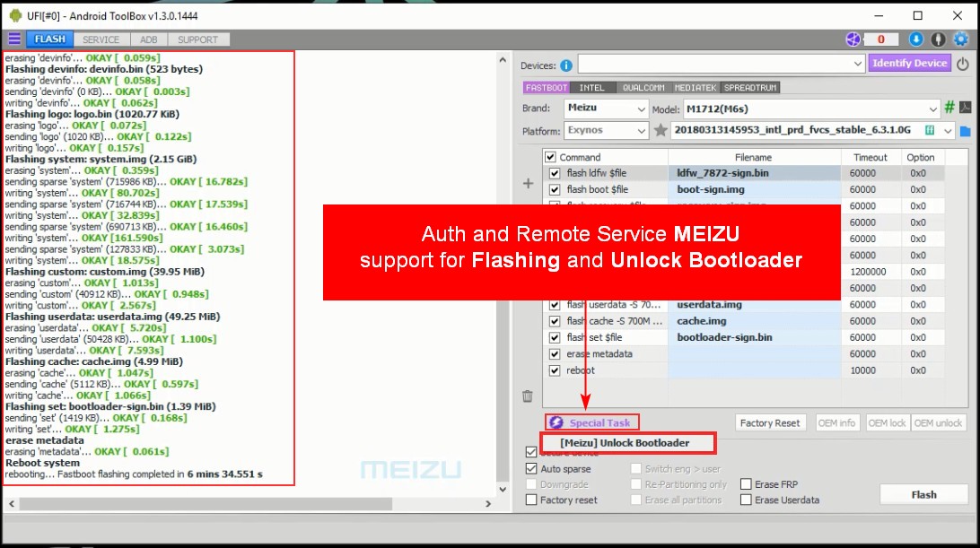The image size is (980, 548).
Task: Open the Devices dropdown
Action: click(x=722, y=64)
